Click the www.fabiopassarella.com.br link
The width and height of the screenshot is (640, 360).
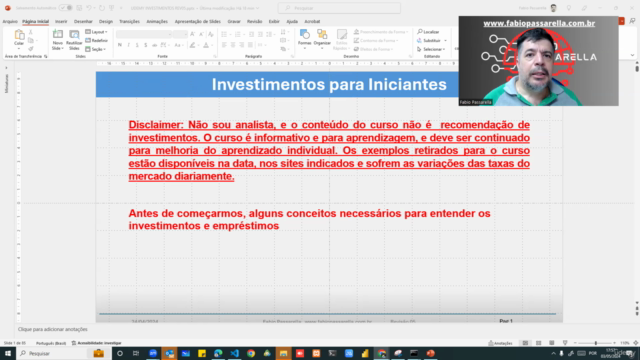(539, 23)
